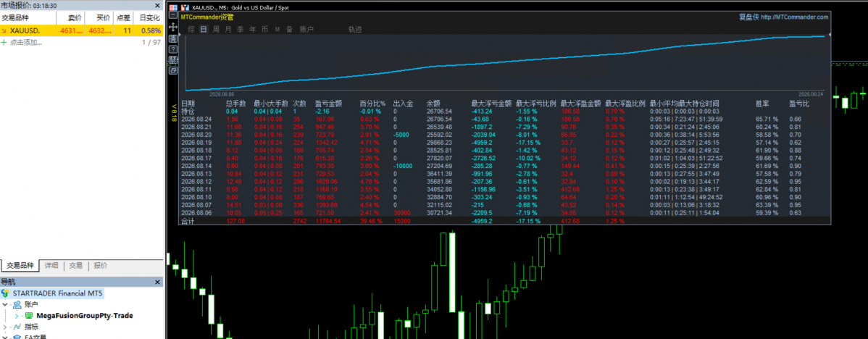Open the http://MTCommander.com link
Image resolution: width=868 pixels, height=339 pixels.
[x=794, y=17]
